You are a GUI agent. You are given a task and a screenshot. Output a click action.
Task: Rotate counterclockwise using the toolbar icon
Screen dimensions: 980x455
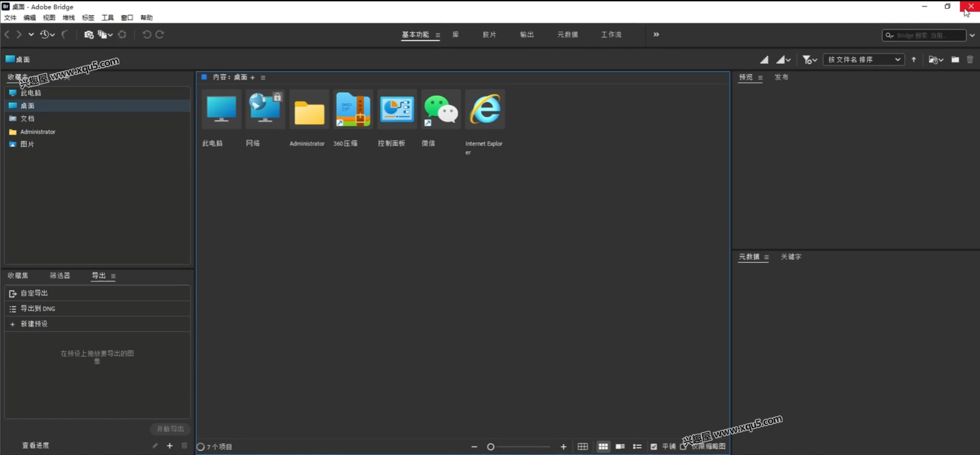coord(147,34)
